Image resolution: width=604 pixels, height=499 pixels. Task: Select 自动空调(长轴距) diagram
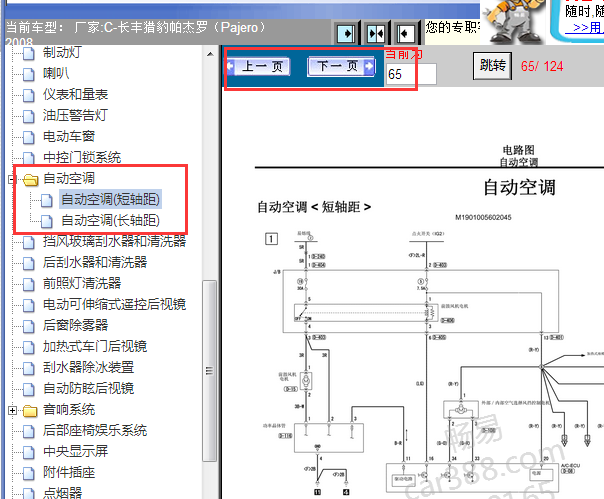click(x=110, y=220)
